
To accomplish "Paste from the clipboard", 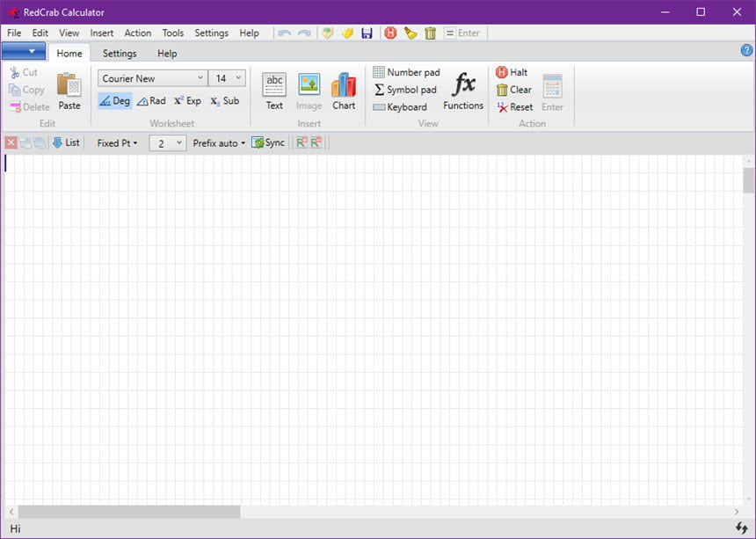I will (69, 91).
